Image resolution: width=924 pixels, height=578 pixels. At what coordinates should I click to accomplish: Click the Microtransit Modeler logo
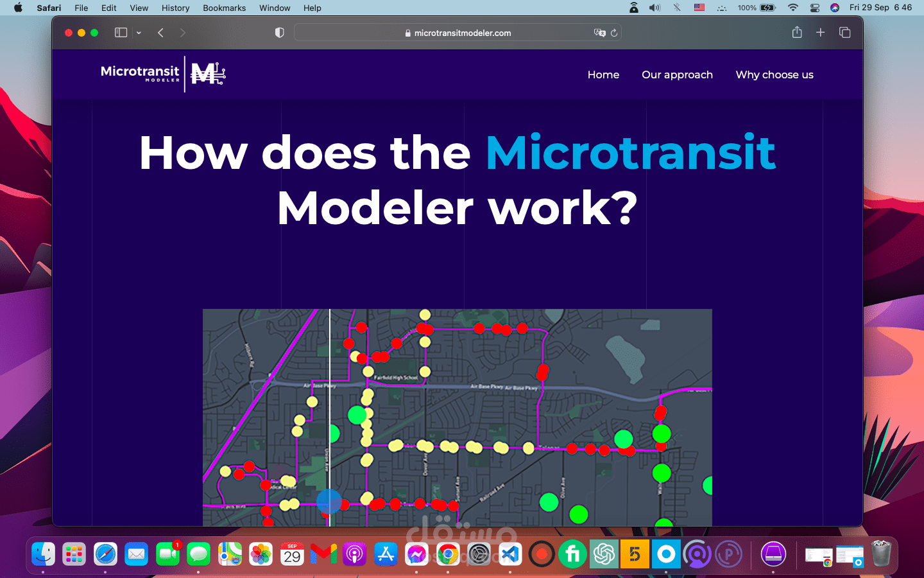click(163, 74)
